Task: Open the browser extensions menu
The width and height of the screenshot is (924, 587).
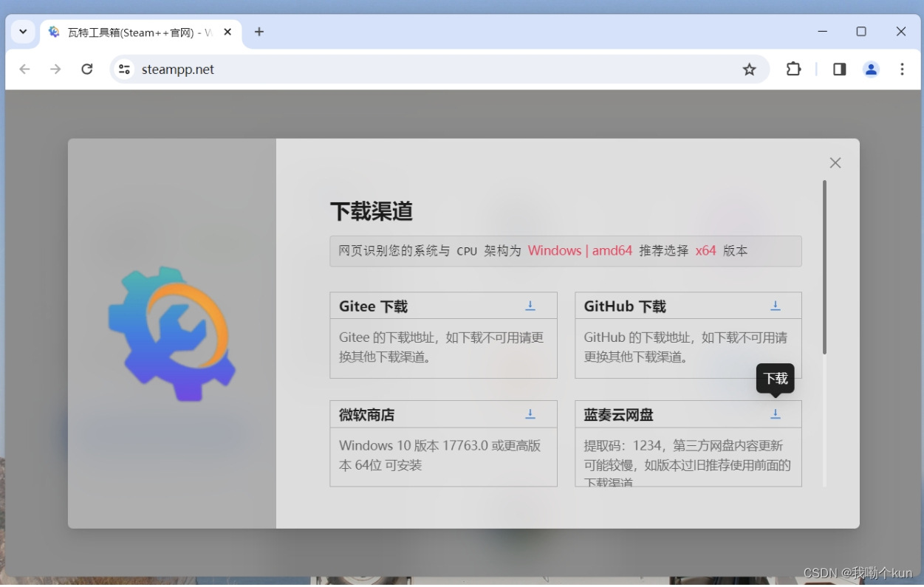Action: 793,69
